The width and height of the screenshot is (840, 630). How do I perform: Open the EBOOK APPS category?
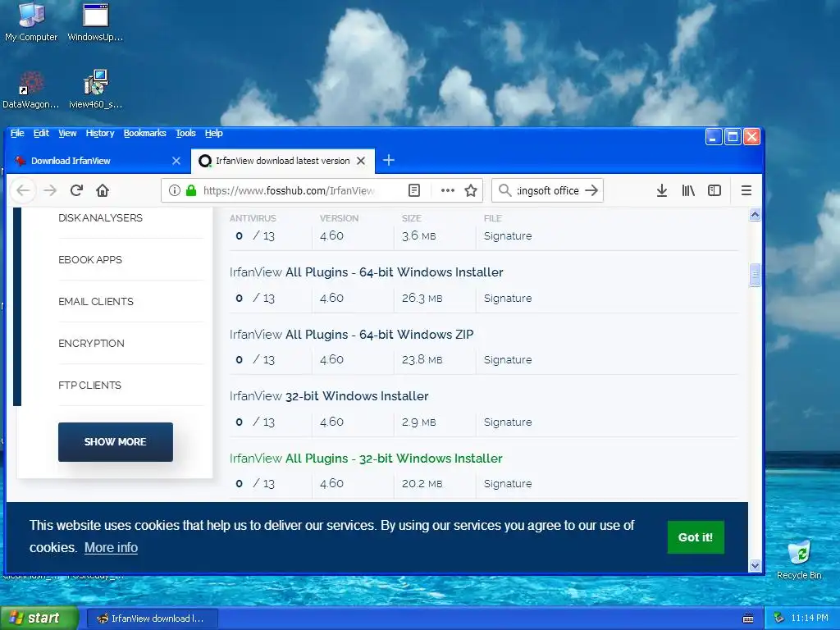point(90,259)
